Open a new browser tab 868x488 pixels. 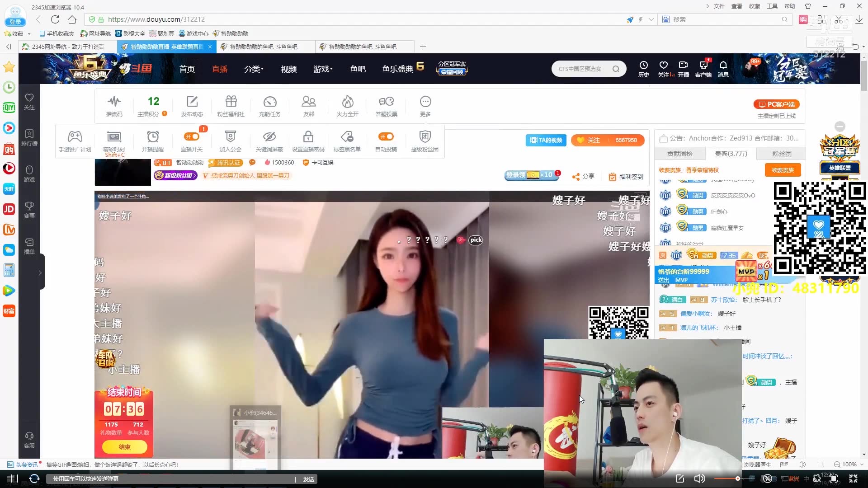(423, 47)
